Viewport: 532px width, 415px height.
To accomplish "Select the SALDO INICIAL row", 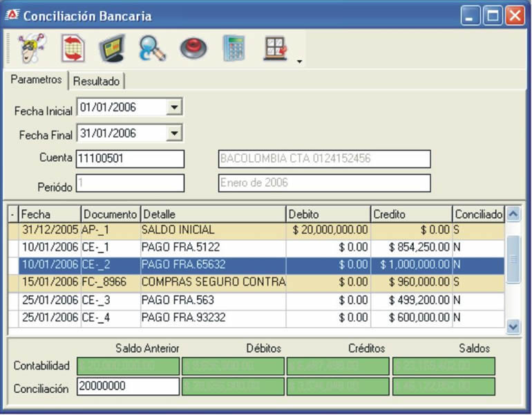I will [x=256, y=230].
